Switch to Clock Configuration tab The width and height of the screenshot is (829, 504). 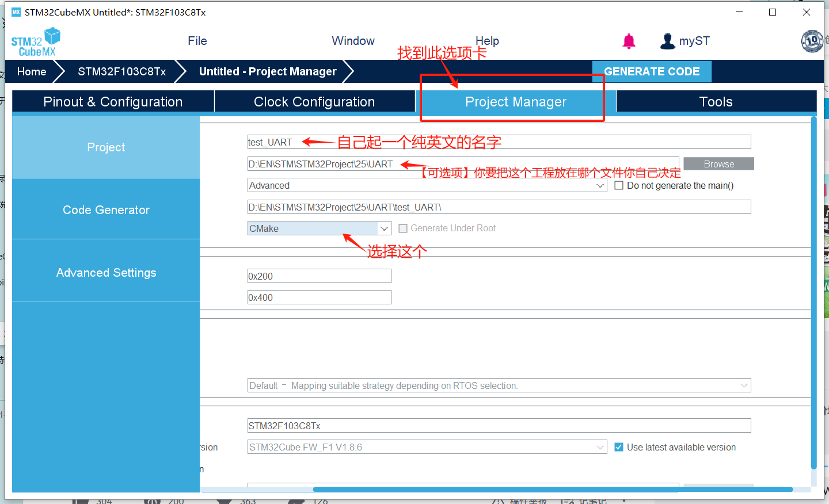314,102
